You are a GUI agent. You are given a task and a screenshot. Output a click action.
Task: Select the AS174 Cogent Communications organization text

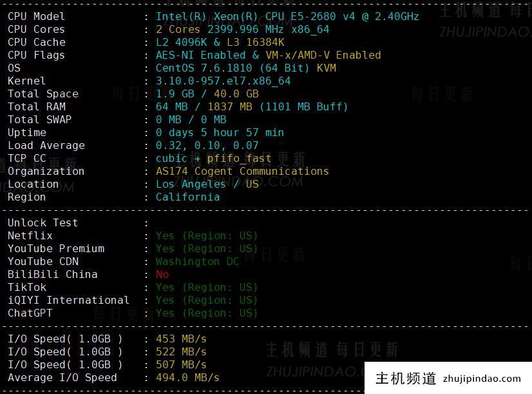[x=242, y=171]
